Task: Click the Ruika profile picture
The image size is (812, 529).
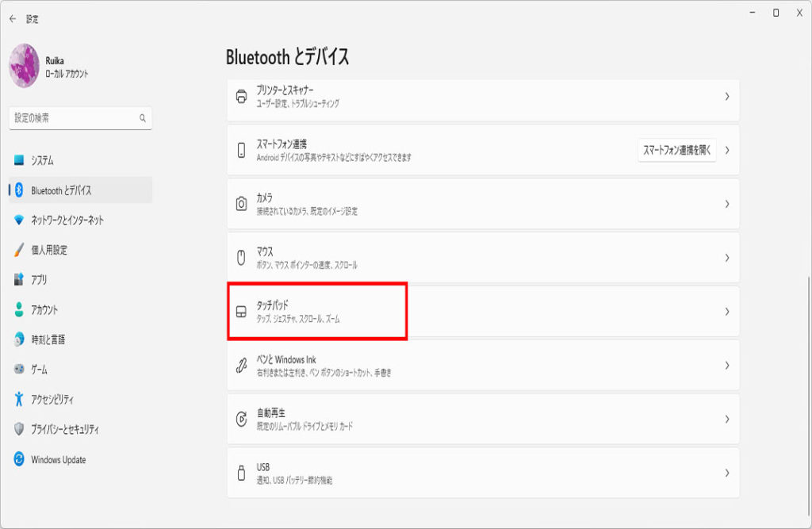Action: coord(24,66)
